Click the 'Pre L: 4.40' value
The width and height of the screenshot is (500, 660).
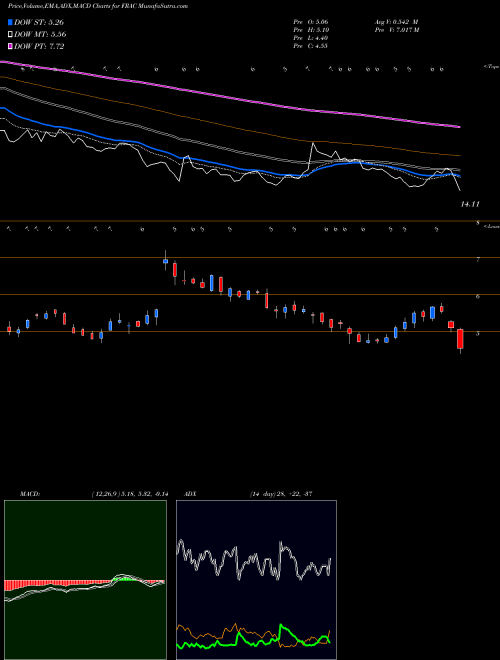[311, 38]
